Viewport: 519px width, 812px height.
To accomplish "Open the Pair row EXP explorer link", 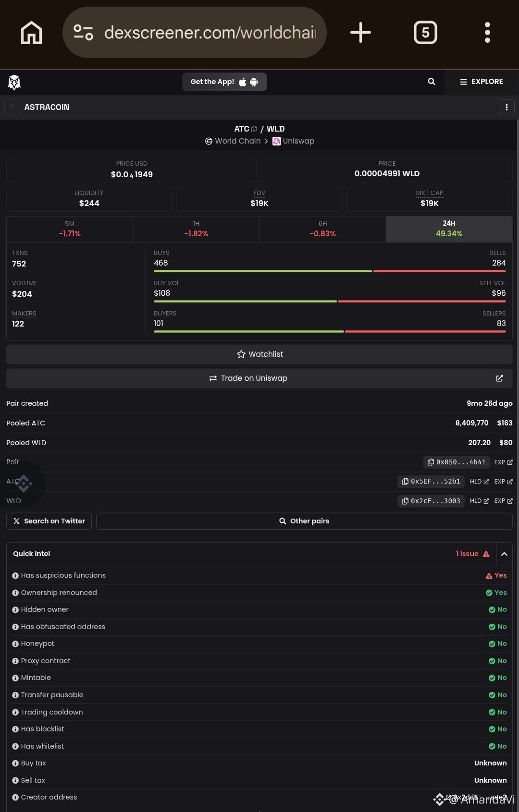I will pos(503,462).
